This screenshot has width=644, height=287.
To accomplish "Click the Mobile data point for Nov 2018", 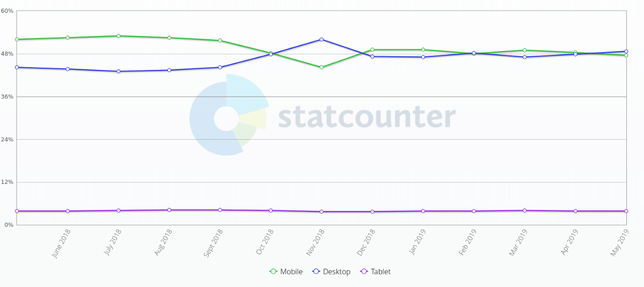I will coord(321,67).
